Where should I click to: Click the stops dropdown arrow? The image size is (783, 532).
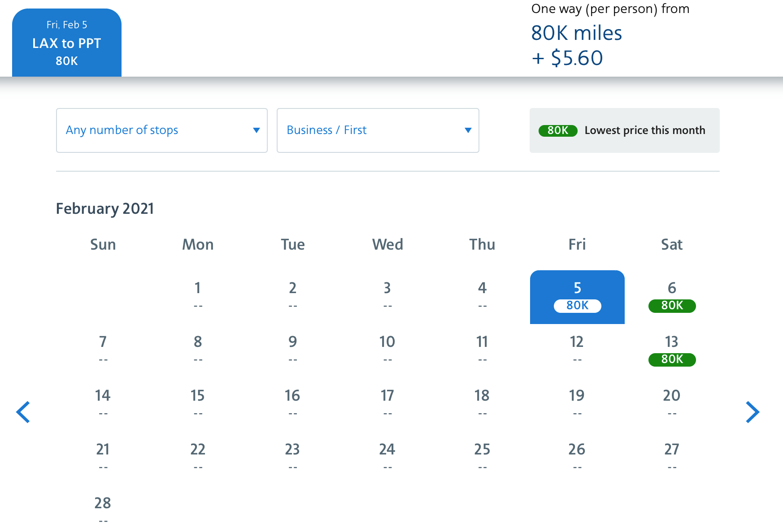click(257, 130)
